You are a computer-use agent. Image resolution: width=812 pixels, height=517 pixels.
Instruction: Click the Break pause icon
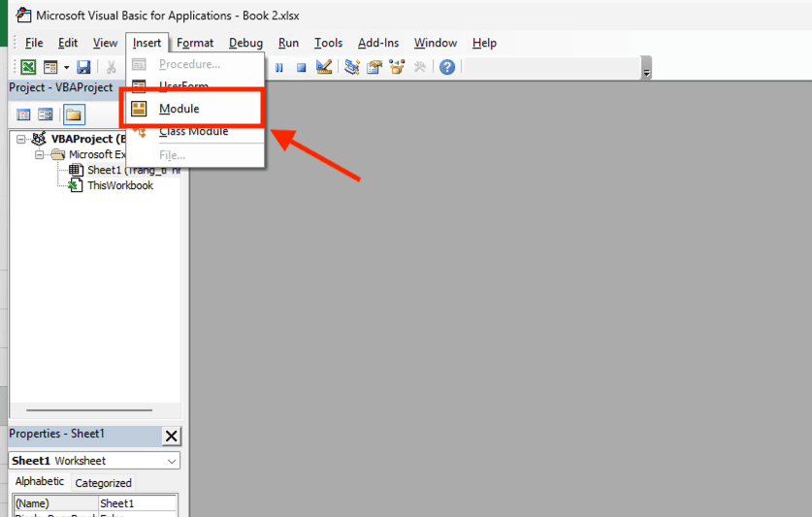[x=279, y=67]
